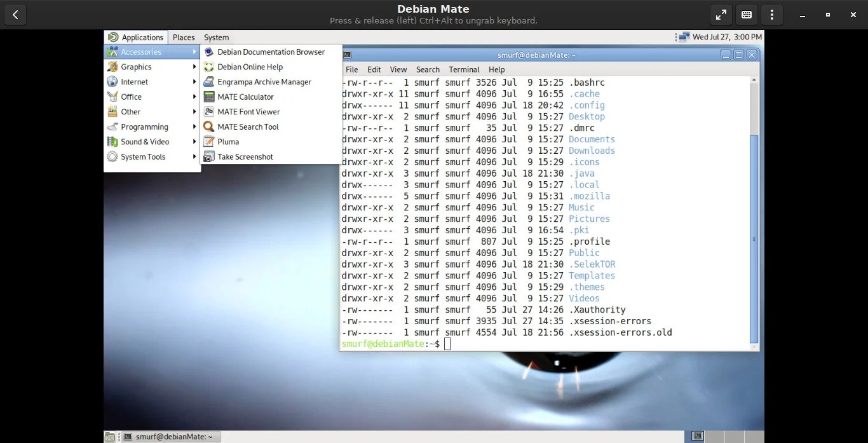Click .profile filename in terminal

589,242
